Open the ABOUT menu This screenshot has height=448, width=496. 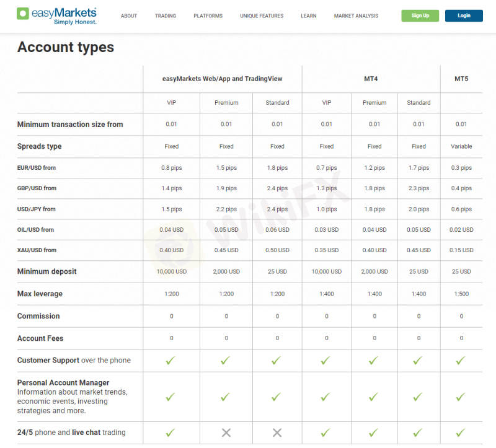point(129,16)
